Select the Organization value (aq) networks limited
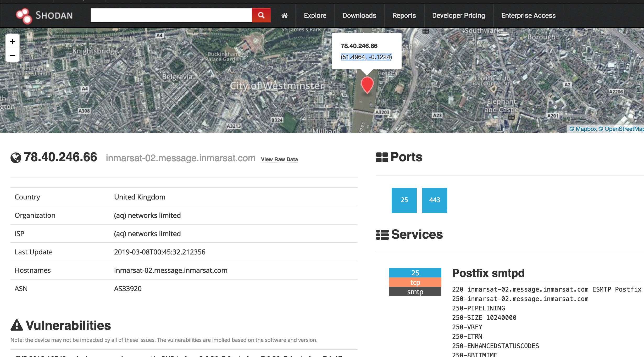The height and width of the screenshot is (357, 644). click(147, 215)
